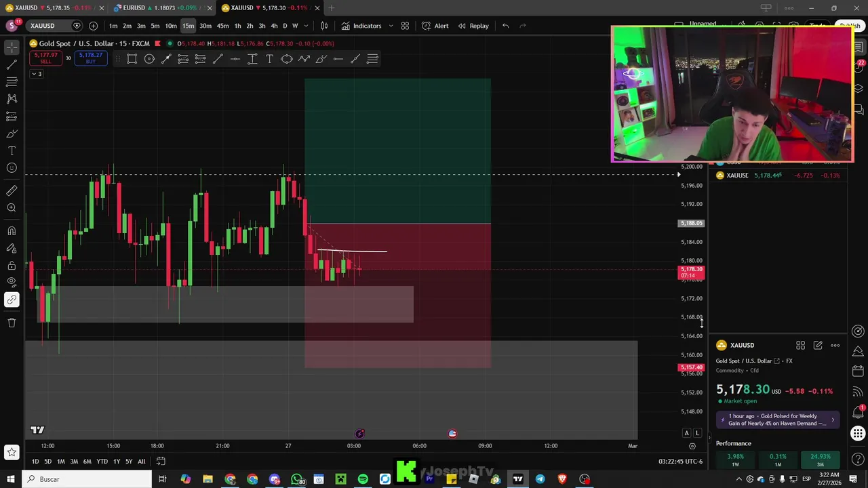Select the crosshair cursor tool in left sidebar
This screenshot has width=868, height=488.
tap(12, 47)
